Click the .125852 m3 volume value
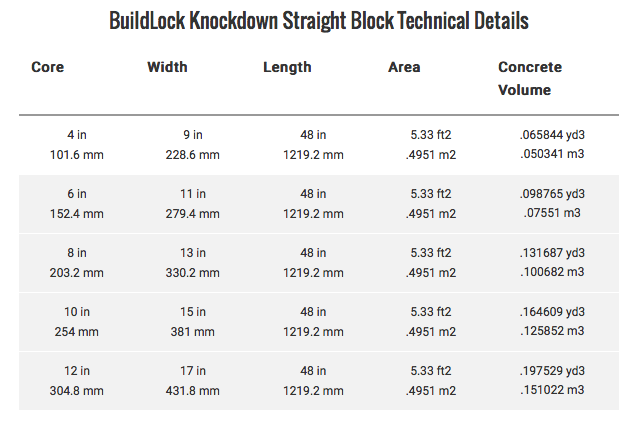The image size is (638, 427). [x=552, y=331]
